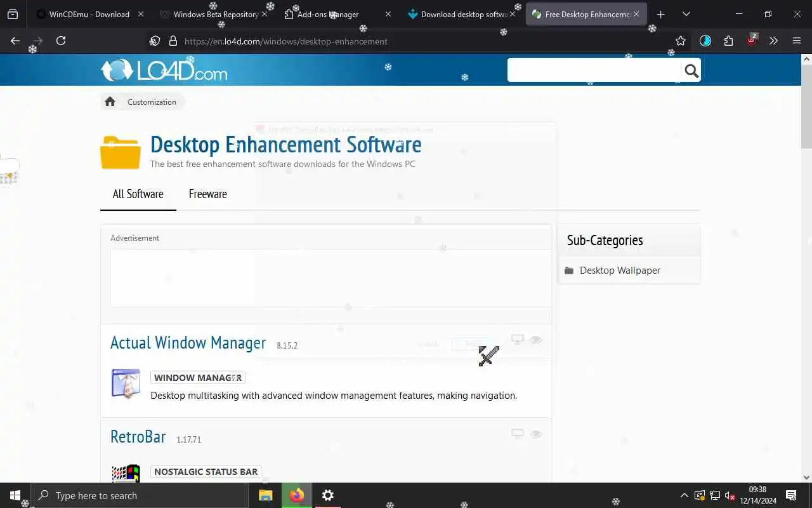
Task: Show more toolbar tools chevron
Action: (773, 41)
